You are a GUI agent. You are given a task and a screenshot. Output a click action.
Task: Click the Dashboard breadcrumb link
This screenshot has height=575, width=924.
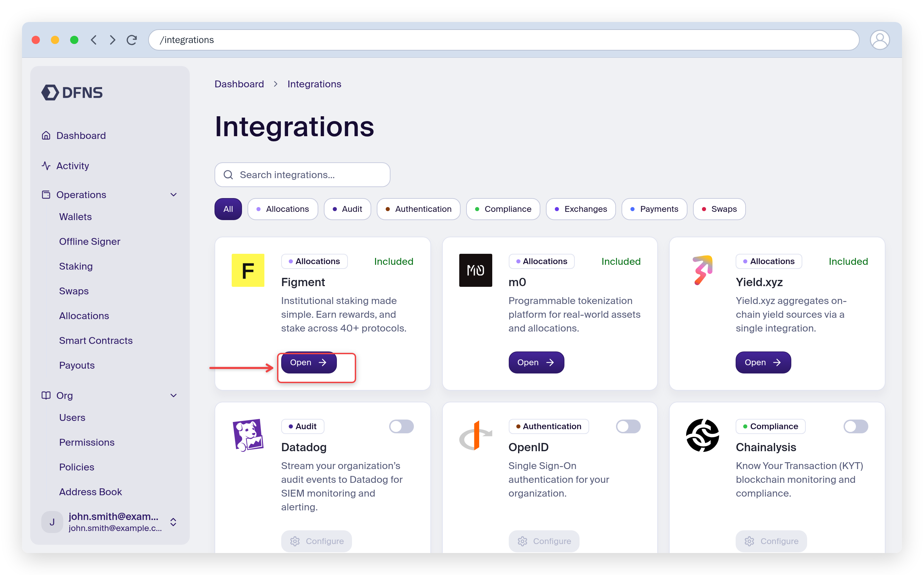239,84
